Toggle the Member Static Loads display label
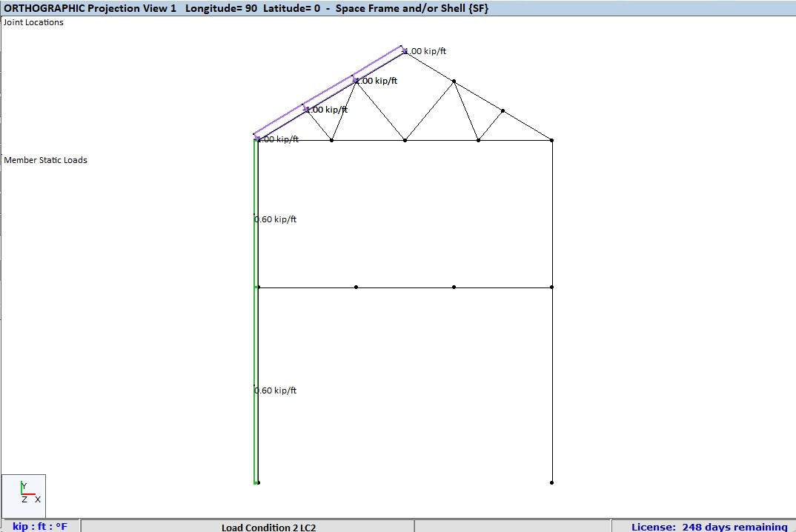Viewport: 796px width, 532px height. click(45, 160)
